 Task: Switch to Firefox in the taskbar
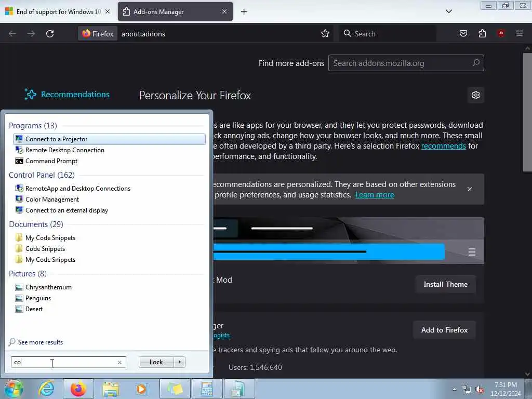[x=78, y=389]
